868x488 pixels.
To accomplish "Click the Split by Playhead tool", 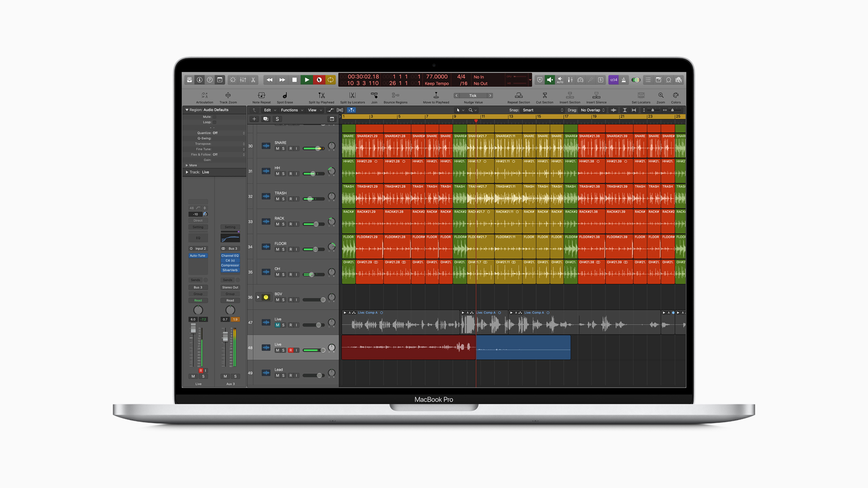I will (x=321, y=96).
